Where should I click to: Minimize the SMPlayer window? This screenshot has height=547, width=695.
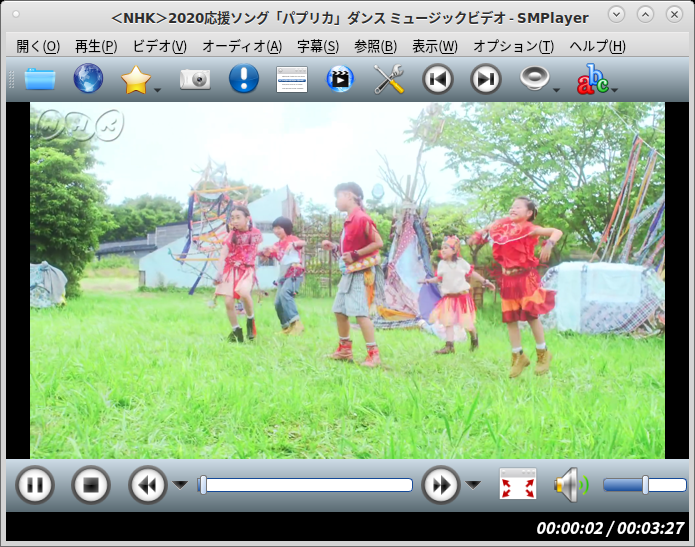click(x=616, y=15)
